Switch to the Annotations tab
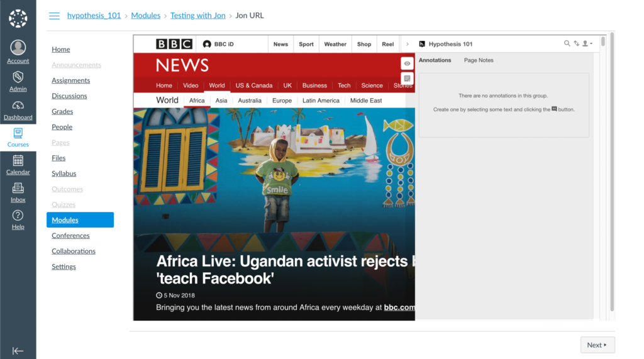 click(x=435, y=60)
